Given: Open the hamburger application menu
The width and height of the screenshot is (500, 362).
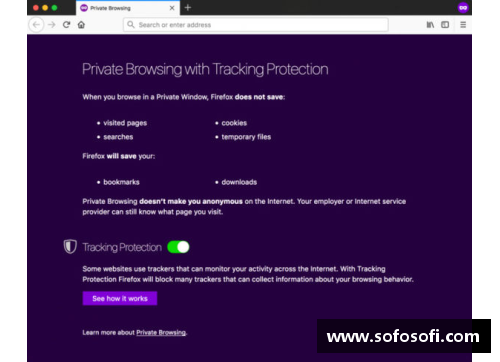Looking at the screenshot, I should click(463, 25).
